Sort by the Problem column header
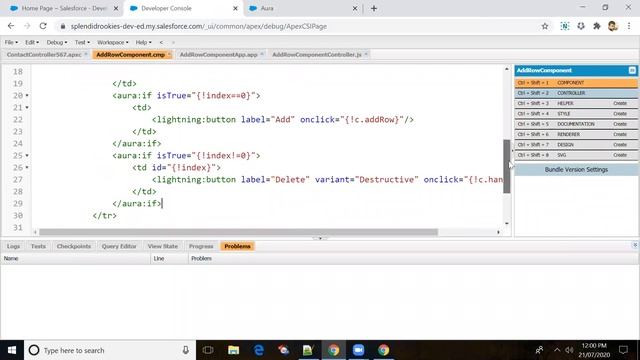Screen dimensions: 640x360 pyautogui.click(x=413, y=258)
